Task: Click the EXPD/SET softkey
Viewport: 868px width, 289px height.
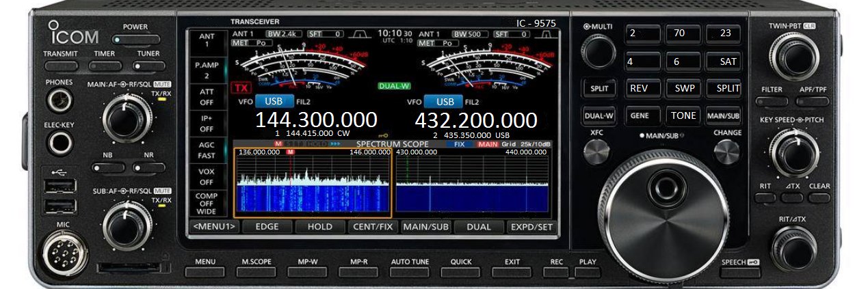Action: [531, 227]
